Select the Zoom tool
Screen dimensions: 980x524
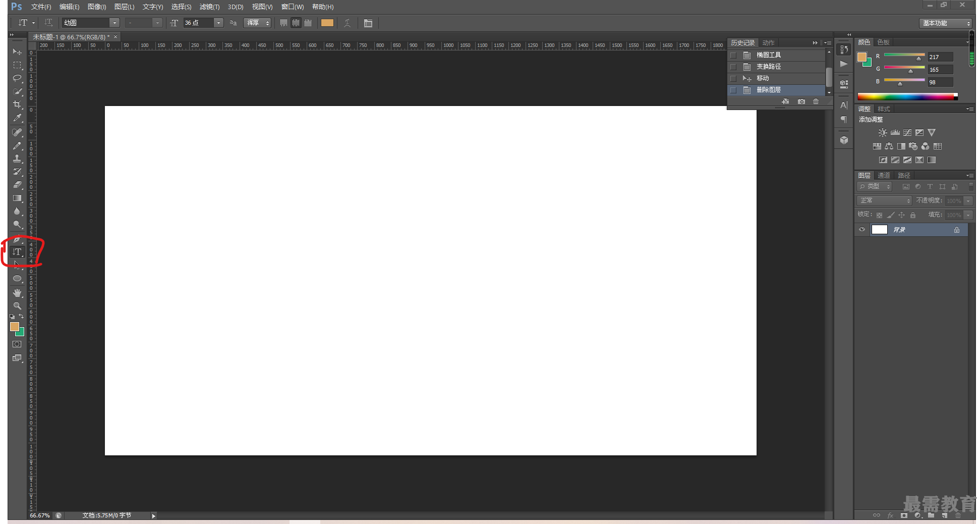click(x=17, y=306)
